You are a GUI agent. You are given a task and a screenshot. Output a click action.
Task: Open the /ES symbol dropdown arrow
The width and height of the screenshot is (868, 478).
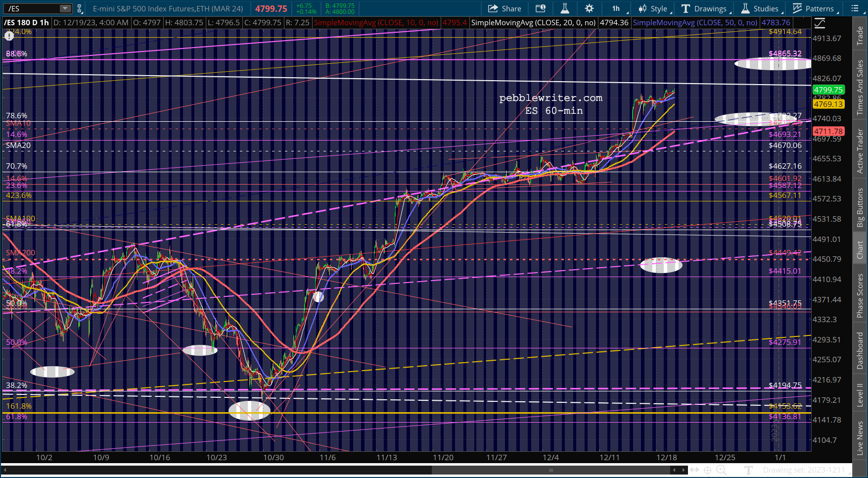pos(65,8)
